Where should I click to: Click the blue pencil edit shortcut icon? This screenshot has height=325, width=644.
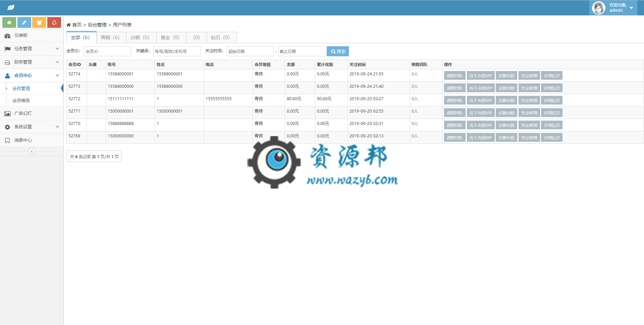click(24, 22)
